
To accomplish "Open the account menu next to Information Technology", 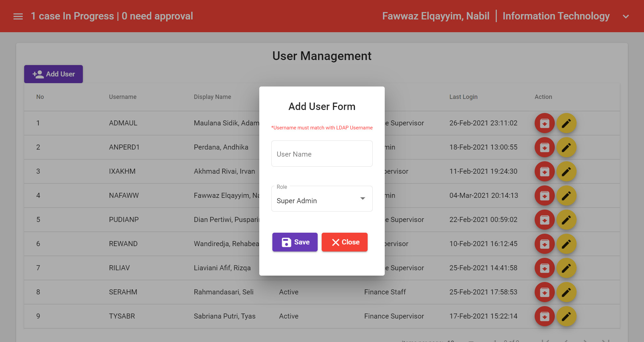I will tap(626, 16).
